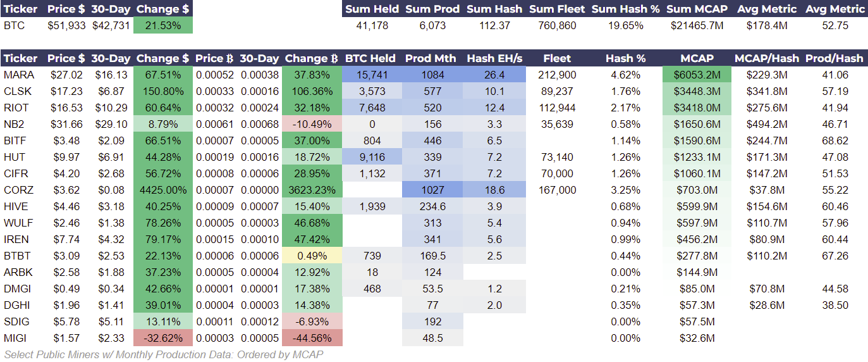Select ARBK's $144.9M market cap cell
The image size is (868, 362).
pyautogui.click(x=697, y=272)
